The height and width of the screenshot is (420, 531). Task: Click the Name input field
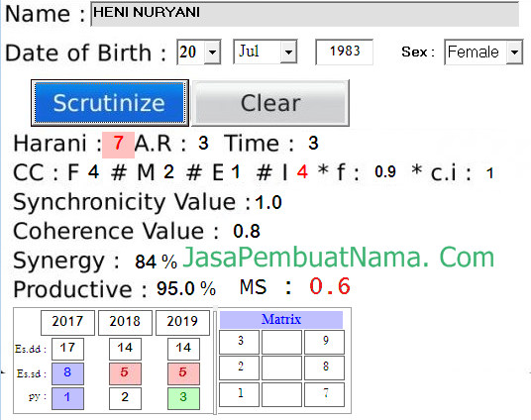[305, 14]
